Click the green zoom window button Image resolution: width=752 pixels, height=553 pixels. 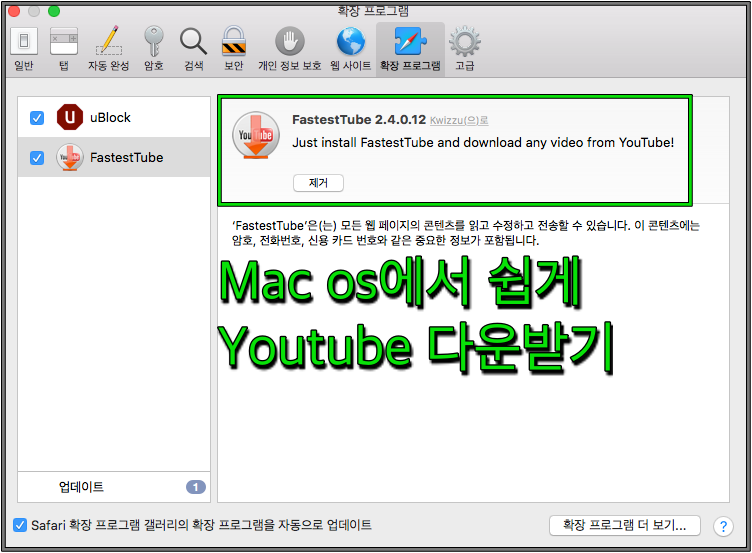tap(54, 11)
